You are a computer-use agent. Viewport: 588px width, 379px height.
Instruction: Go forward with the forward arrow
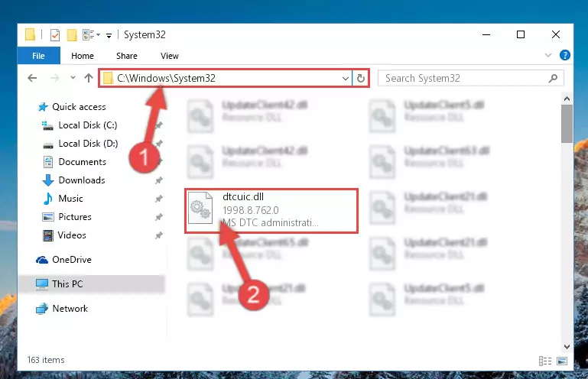[55, 78]
